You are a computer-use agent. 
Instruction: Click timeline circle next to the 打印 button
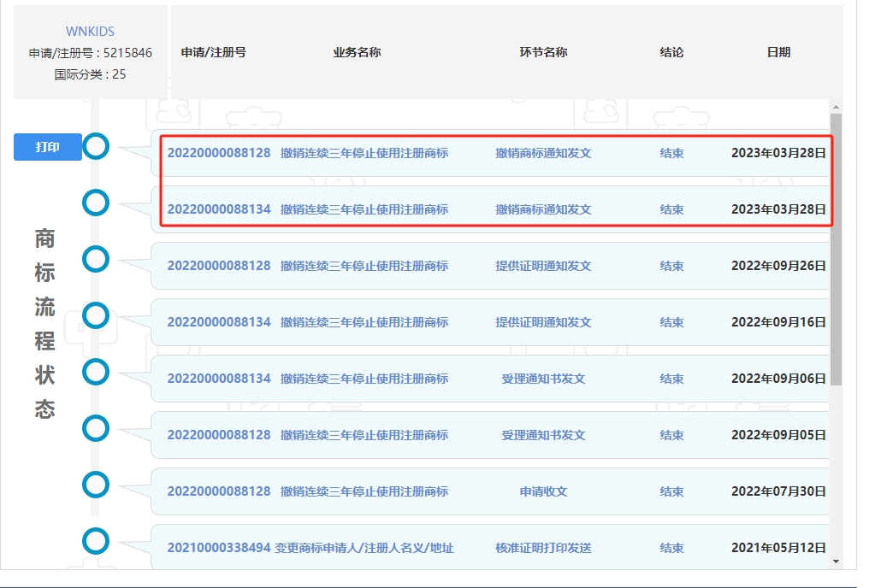click(x=96, y=146)
